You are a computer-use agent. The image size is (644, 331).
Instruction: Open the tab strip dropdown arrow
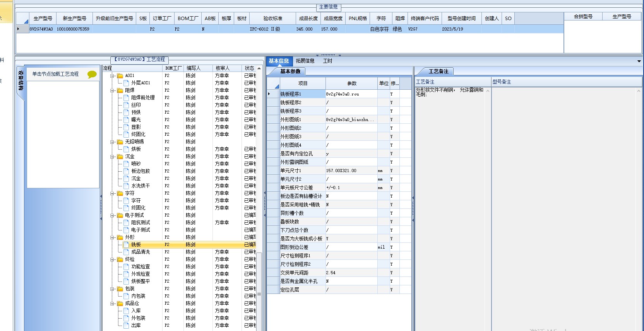point(639,61)
